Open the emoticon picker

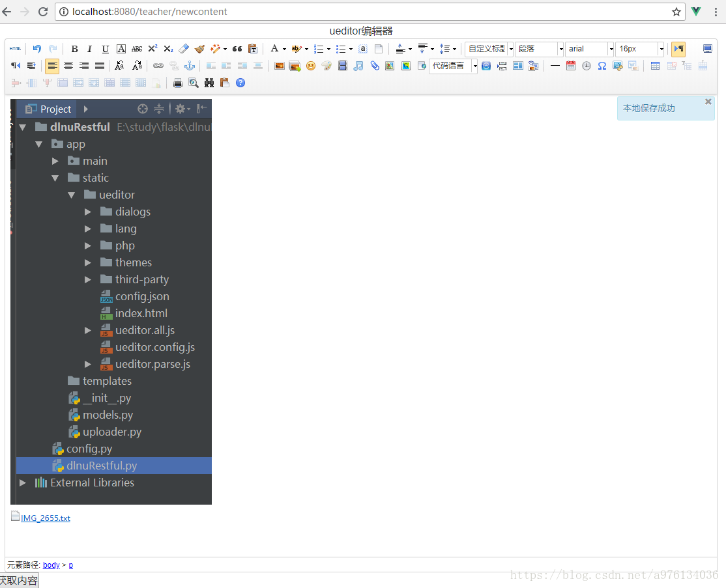tap(311, 66)
